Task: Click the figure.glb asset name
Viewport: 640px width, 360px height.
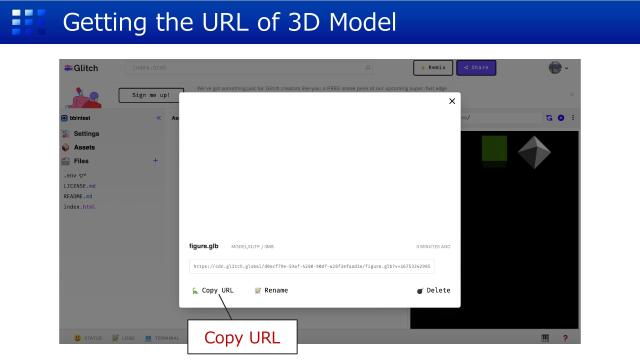Action: click(x=204, y=246)
